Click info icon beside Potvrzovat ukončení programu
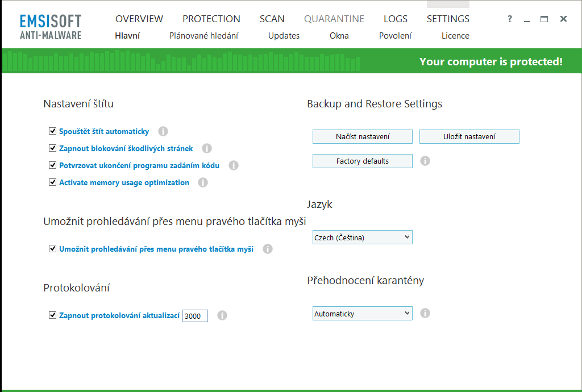This screenshot has height=392, width=582. tap(233, 166)
